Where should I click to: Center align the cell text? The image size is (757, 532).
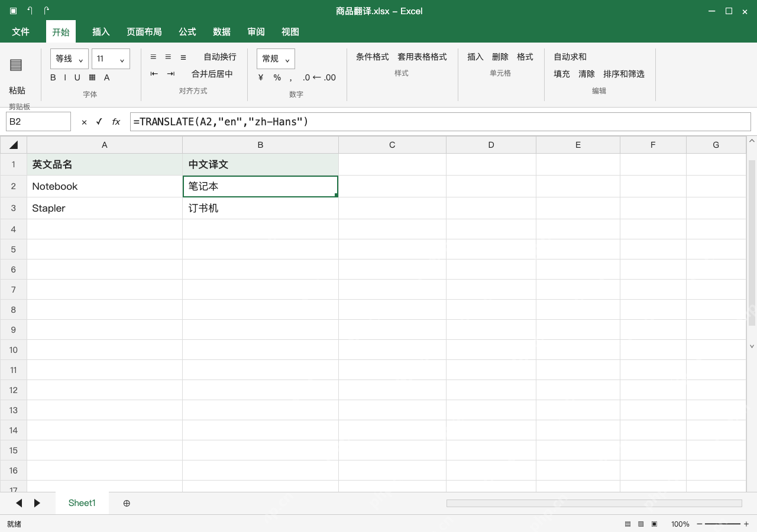click(x=168, y=57)
